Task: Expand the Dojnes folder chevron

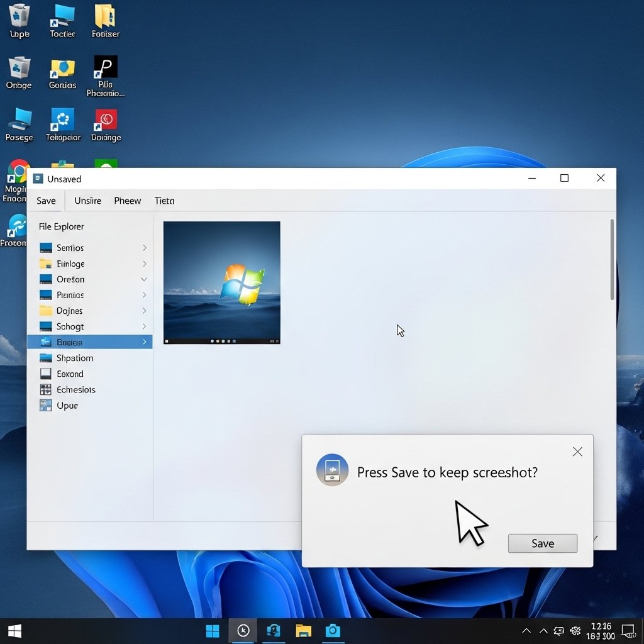Action: (144, 311)
